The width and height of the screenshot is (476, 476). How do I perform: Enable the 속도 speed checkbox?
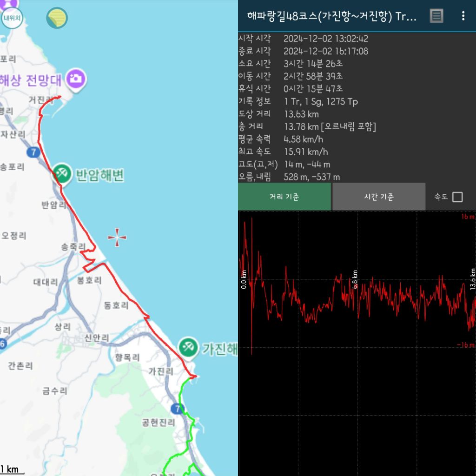[457, 197]
